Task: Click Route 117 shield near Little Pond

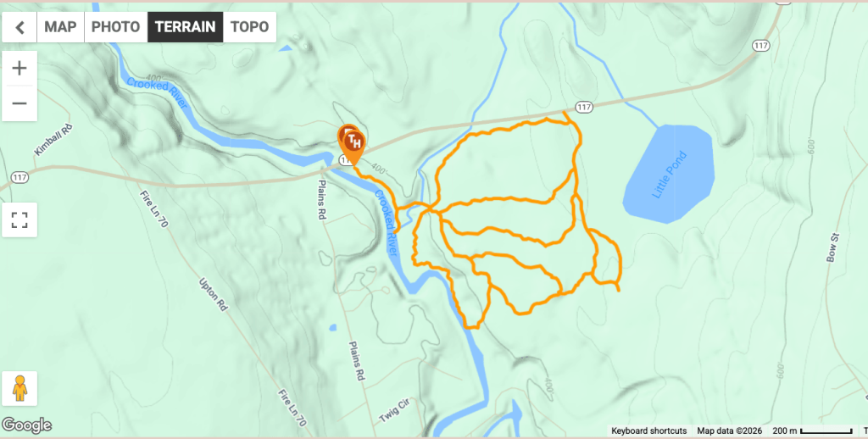Action: [x=583, y=107]
